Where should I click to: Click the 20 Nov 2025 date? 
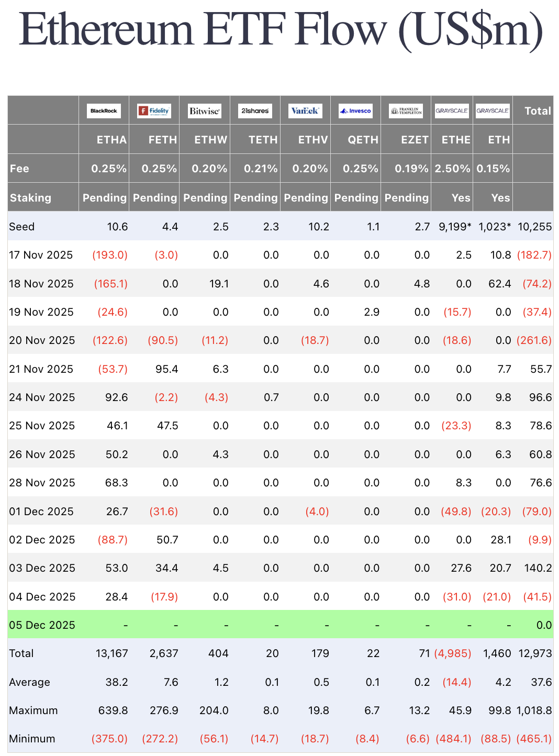42,340
